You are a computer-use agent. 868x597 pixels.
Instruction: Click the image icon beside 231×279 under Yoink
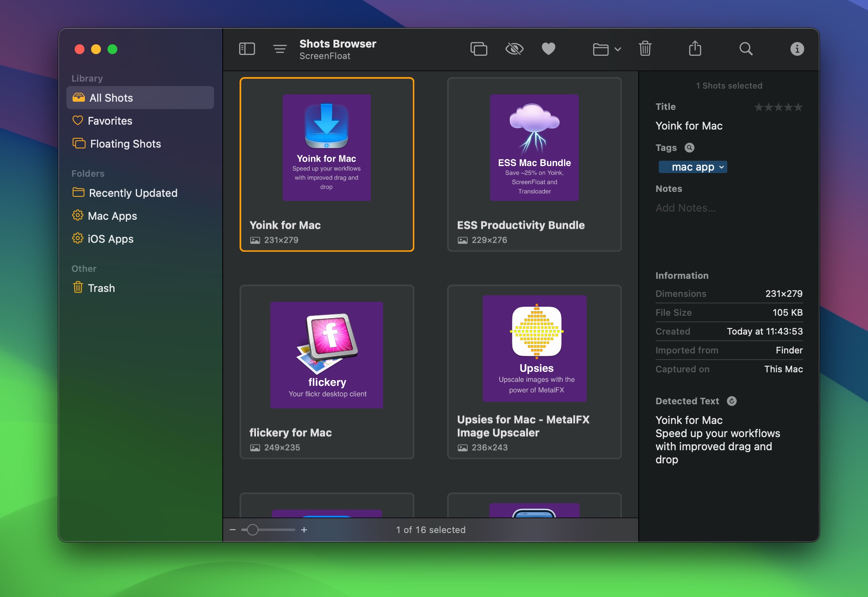pos(255,240)
